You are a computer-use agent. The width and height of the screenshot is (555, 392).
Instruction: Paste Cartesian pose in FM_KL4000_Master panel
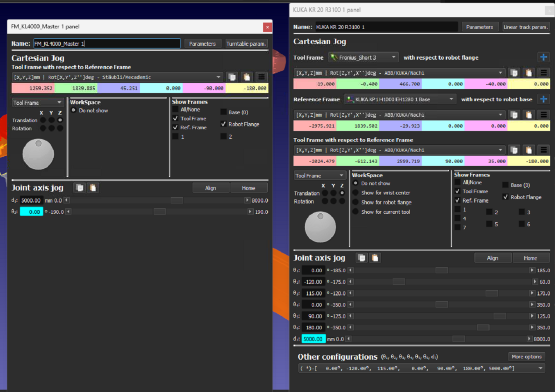(247, 77)
